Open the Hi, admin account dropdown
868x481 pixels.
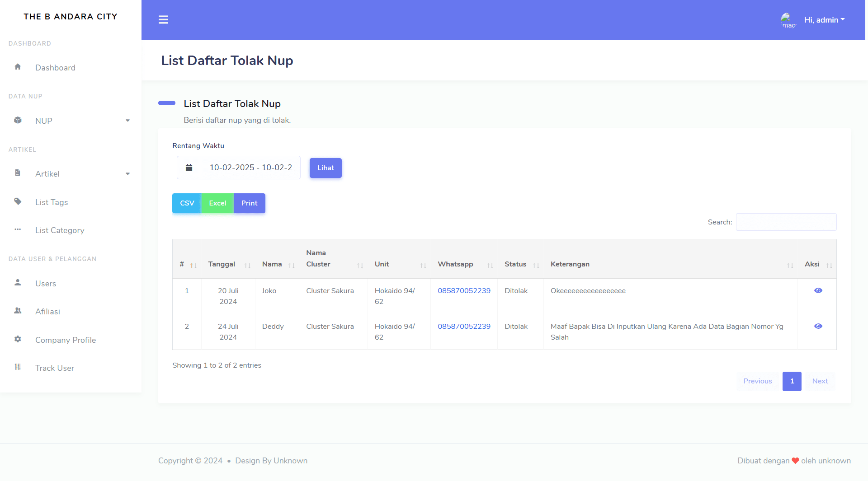pos(824,19)
